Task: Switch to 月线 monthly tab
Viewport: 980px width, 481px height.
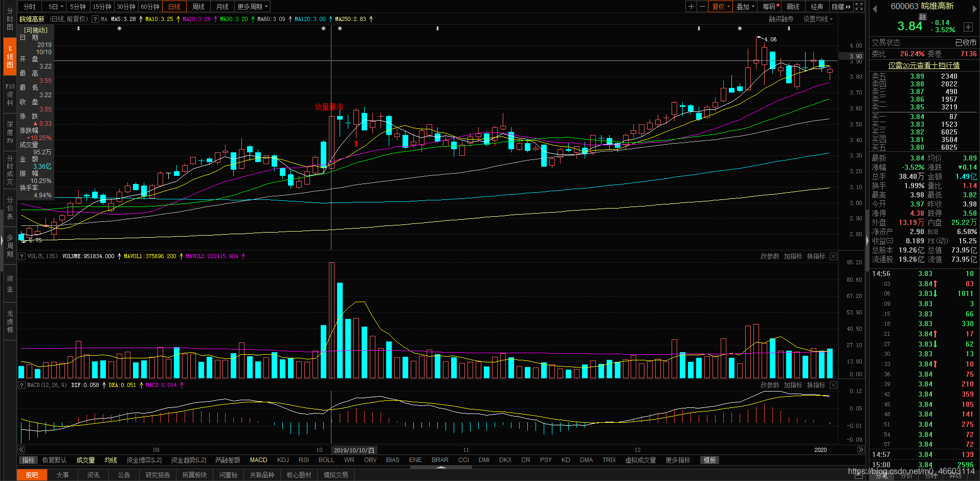Action: [222, 7]
